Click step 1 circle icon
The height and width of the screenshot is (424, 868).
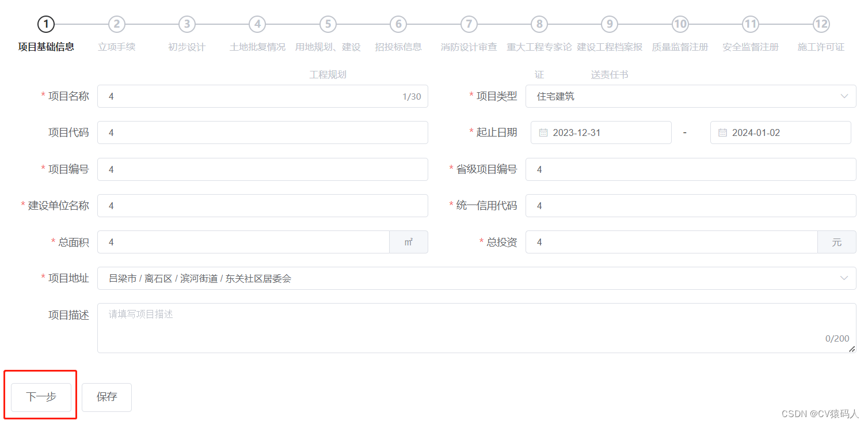46,24
